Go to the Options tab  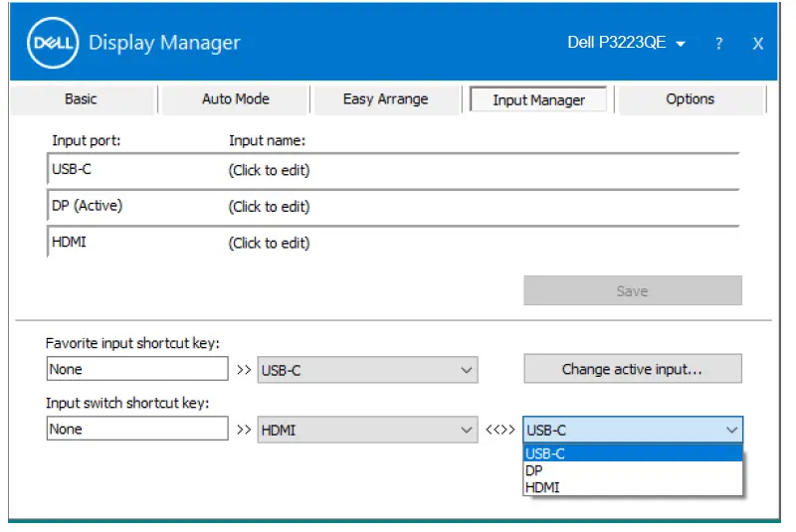(x=691, y=99)
